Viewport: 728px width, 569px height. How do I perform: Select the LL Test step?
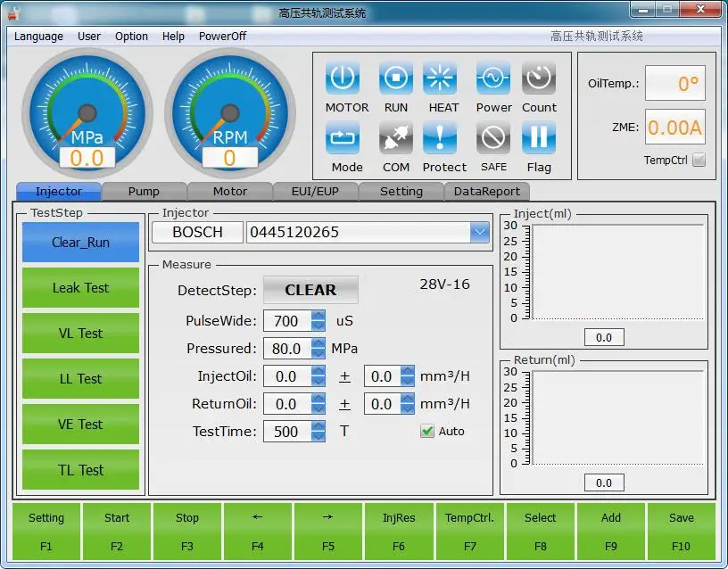coord(81,379)
